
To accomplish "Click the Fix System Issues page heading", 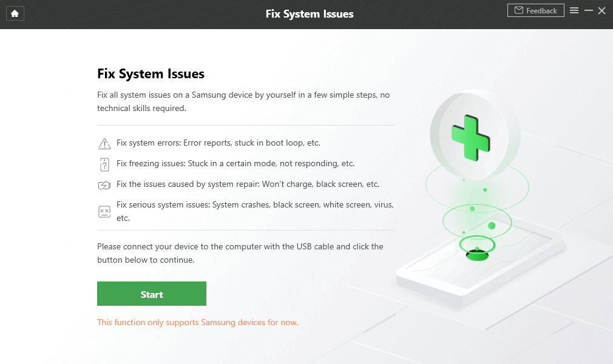I will (x=151, y=74).
